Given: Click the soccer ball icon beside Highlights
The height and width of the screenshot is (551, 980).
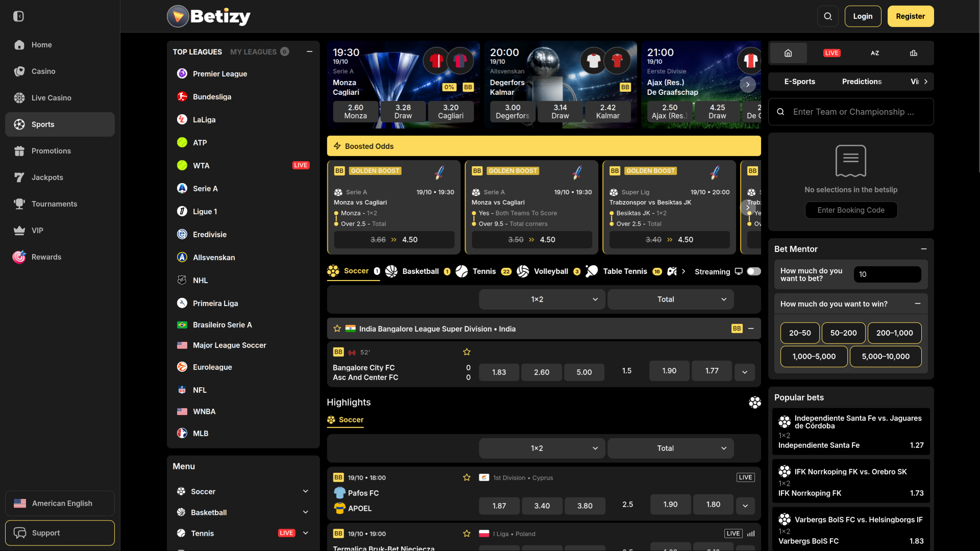Looking at the screenshot, I should coord(755,403).
